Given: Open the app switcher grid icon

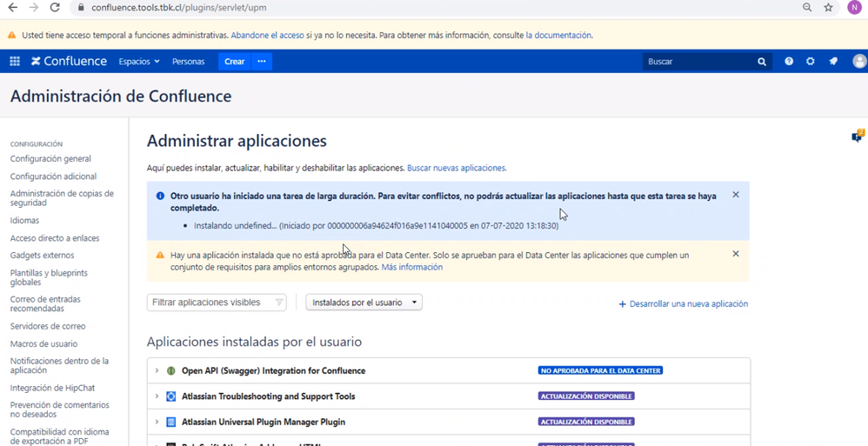Looking at the screenshot, I should (15, 62).
